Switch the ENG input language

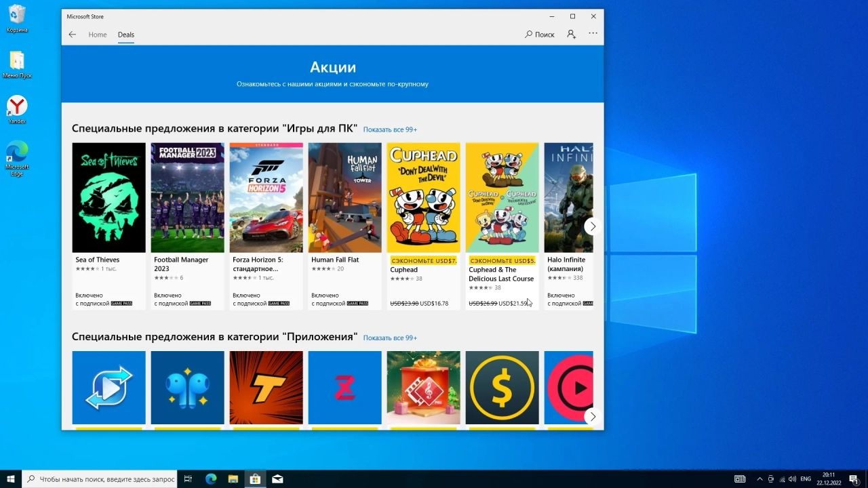(806, 479)
